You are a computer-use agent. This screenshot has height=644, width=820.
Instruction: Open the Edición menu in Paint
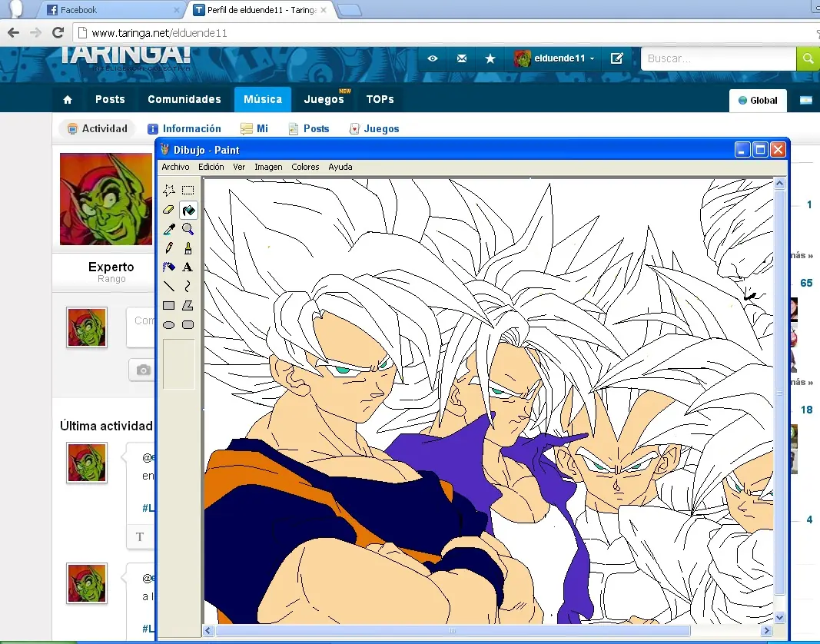click(x=211, y=167)
